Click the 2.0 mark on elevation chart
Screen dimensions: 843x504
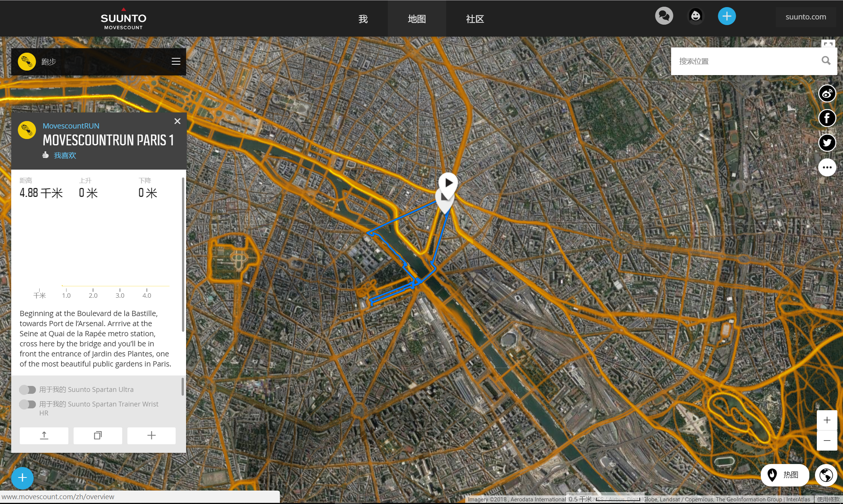coord(93,296)
